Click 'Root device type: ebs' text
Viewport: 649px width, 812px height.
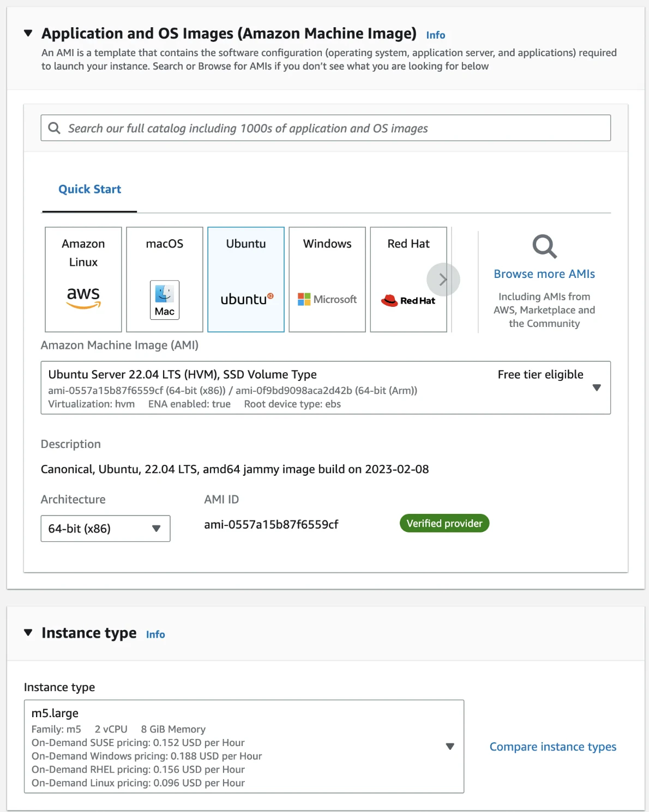[292, 404]
